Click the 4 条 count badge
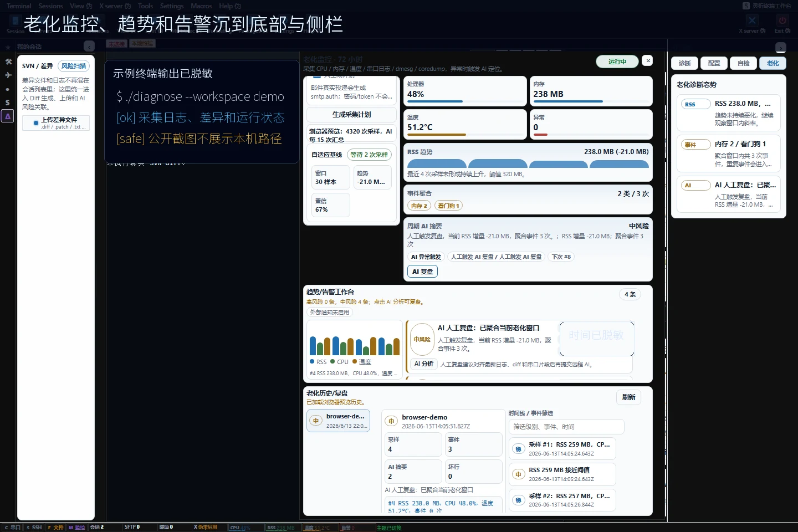The height and width of the screenshot is (532, 798). 630,294
